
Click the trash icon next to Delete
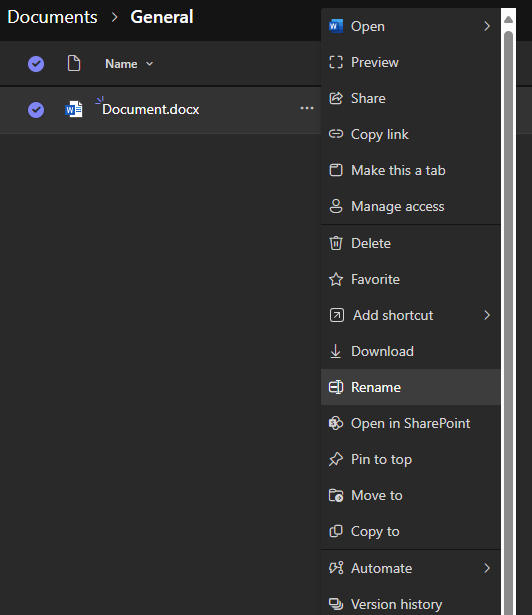pos(336,243)
